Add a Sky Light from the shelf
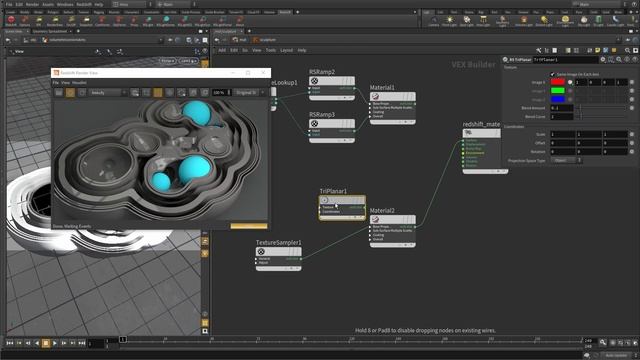This screenshot has width=640, height=360. point(584,21)
